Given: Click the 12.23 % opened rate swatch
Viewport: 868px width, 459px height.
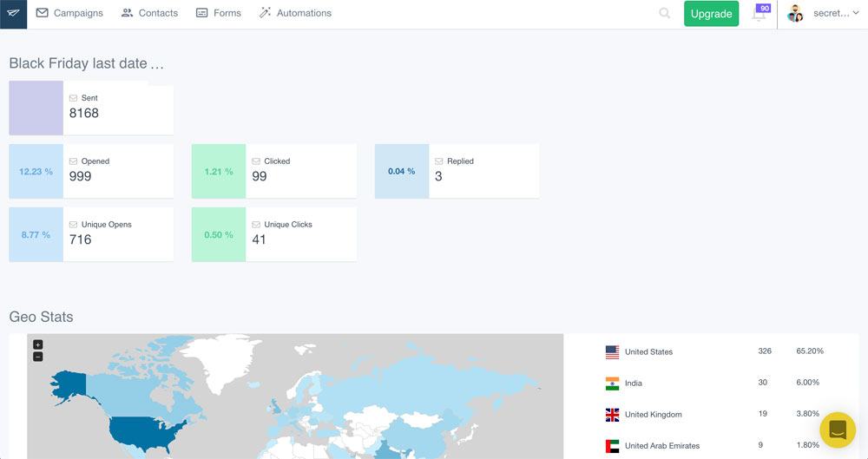Looking at the screenshot, I should tap(36, 172).
